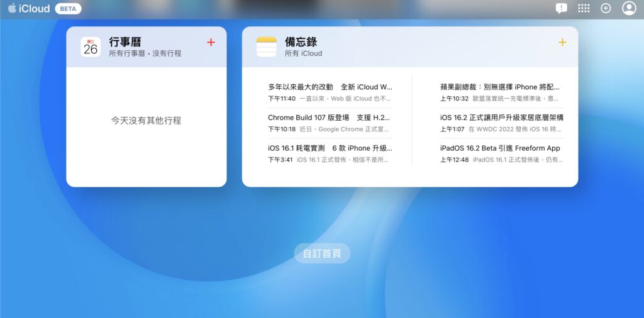The width and height of the screenshot is (644, 318).
Task: Click the 上午1:07 note preview line
Action: 501,129
